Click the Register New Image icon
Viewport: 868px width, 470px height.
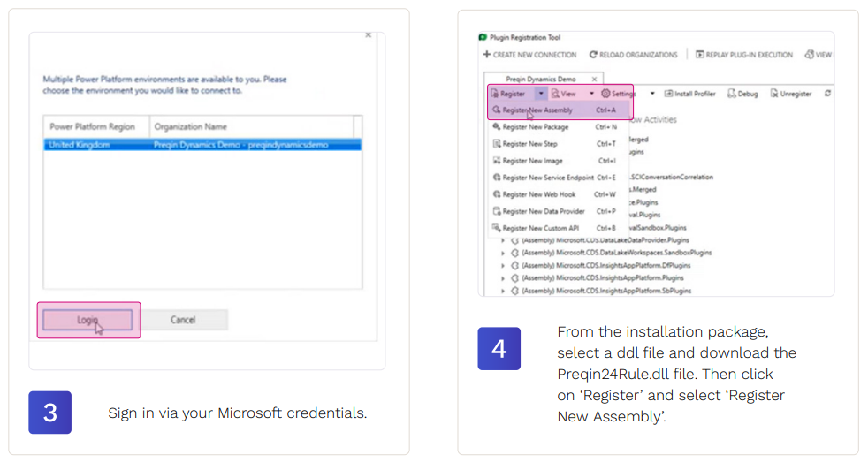click(497, 161)
